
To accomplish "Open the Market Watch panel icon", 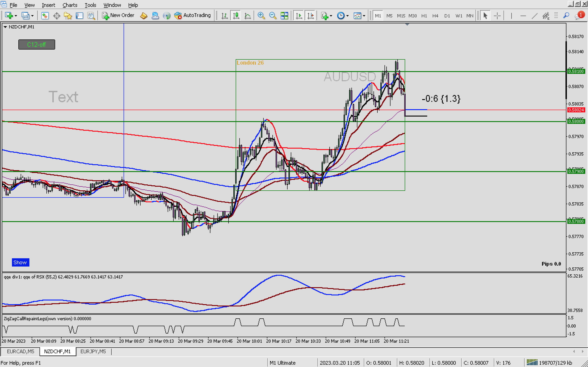I will pyautogui.click(x=45, y=16).
